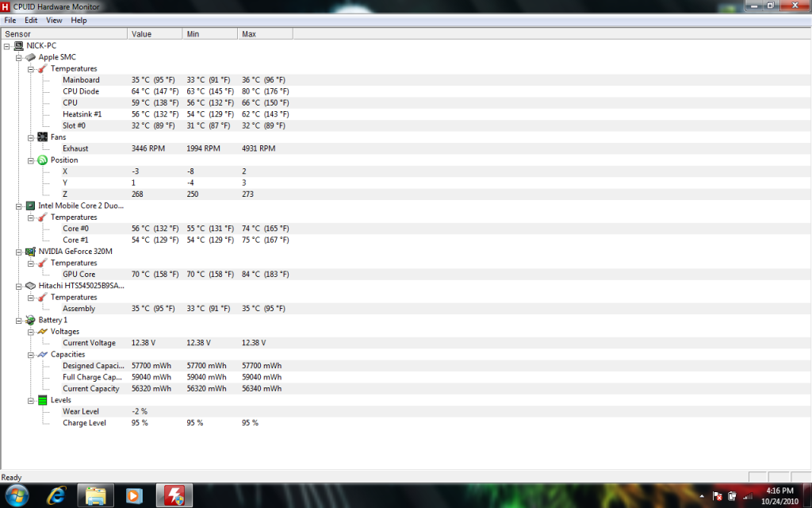Click thermometer icon under Hitachi drive
Viewport: 812px width, 508px height.
tap(43, 297)
